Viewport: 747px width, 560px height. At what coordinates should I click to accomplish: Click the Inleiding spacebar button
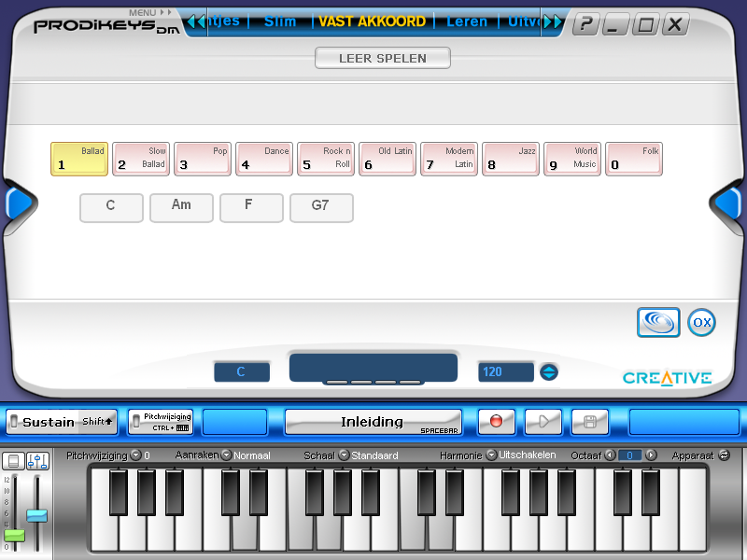(x=373, y=422)
